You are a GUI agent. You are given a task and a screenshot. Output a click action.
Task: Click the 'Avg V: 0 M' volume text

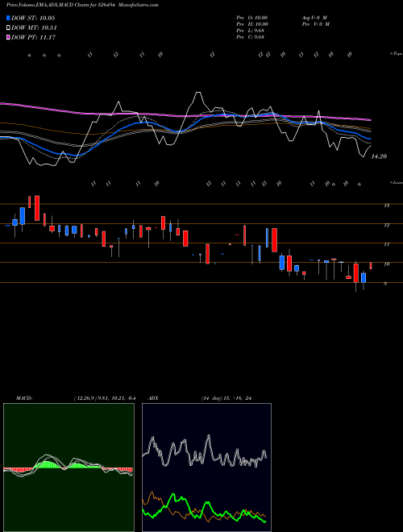pos(314,18)
